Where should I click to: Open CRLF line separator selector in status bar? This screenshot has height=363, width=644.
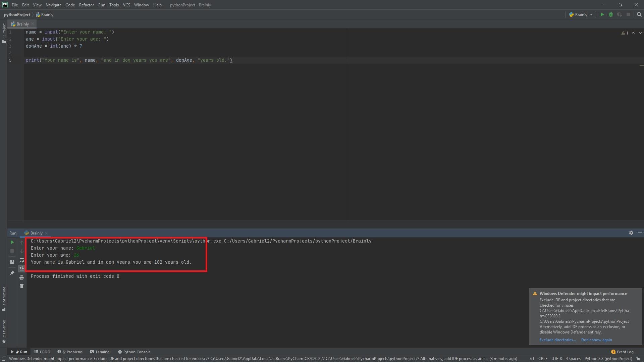click(x=542, y=359)
